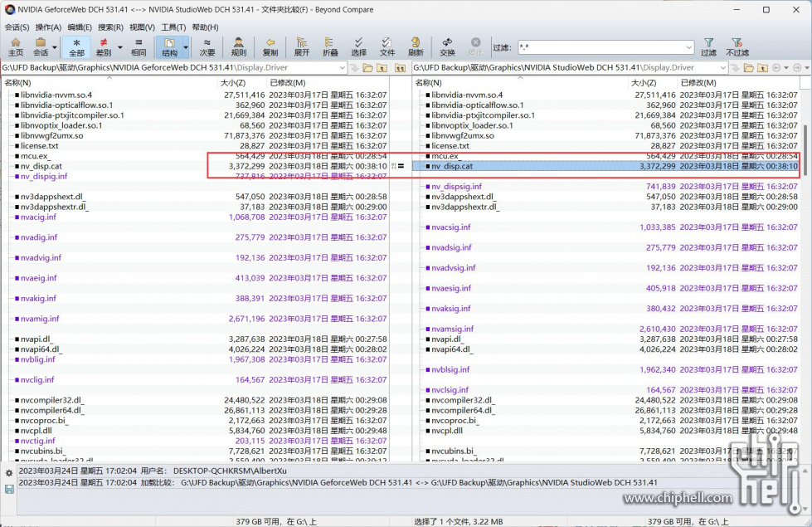Click the 文件 files toolbar button
The width and height of the screenshot is (812, 527).
click(387, 47)
